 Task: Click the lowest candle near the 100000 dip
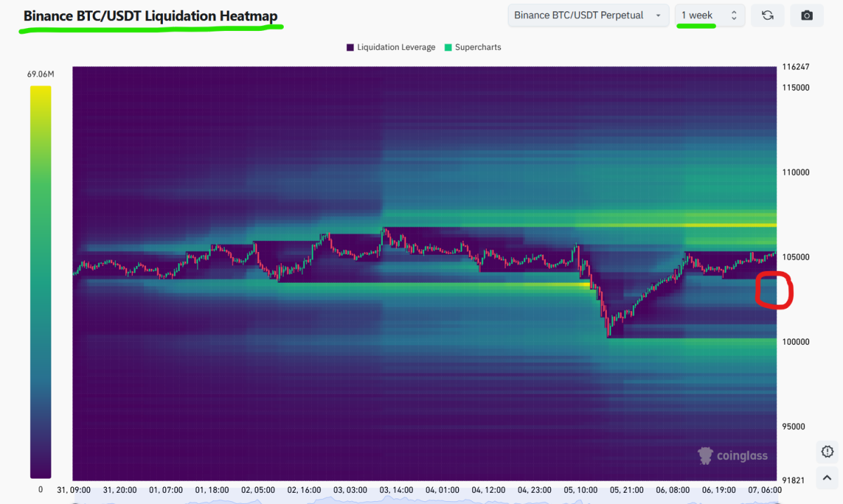click(609, 329)
